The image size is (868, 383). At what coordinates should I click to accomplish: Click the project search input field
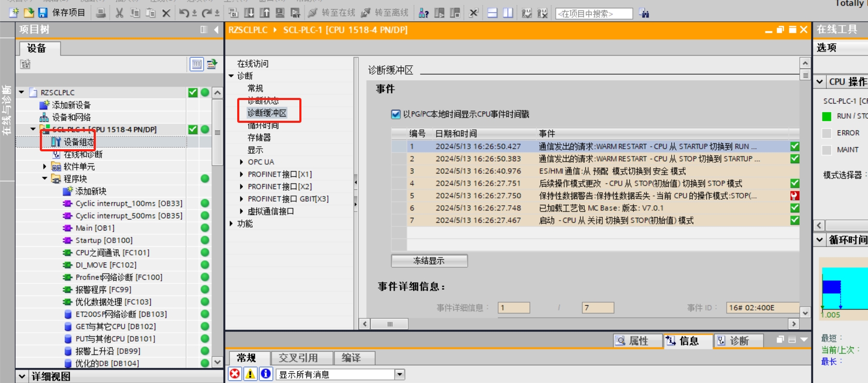(x=594, y=13)
